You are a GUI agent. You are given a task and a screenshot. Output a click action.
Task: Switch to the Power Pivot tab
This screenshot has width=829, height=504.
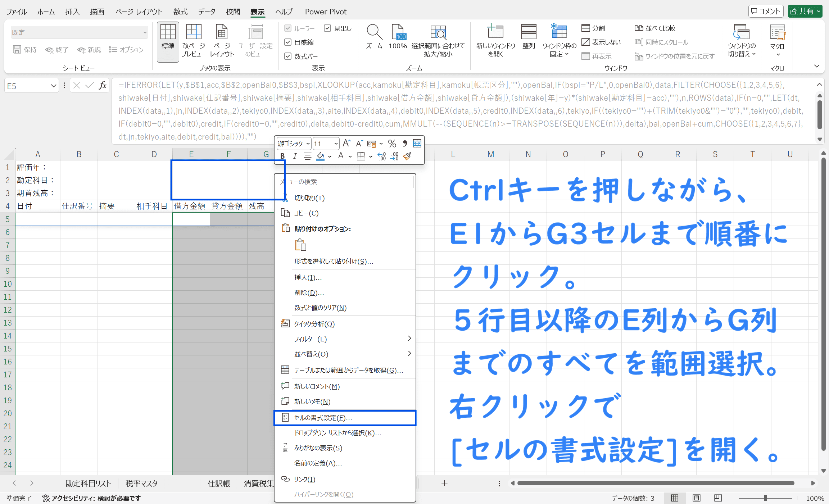click(326, 12)
